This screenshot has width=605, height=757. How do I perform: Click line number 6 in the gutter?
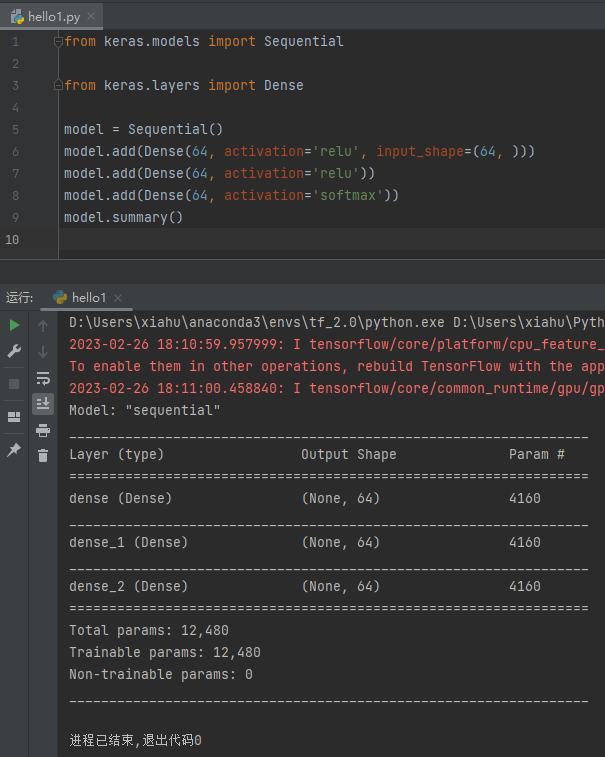coord(15,152)
